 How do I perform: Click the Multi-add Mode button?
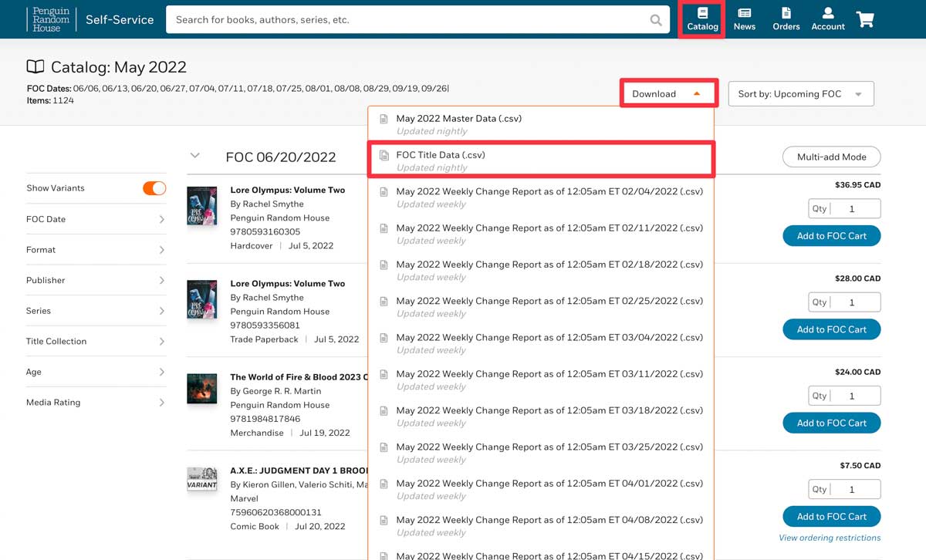[x=832, y=157]
